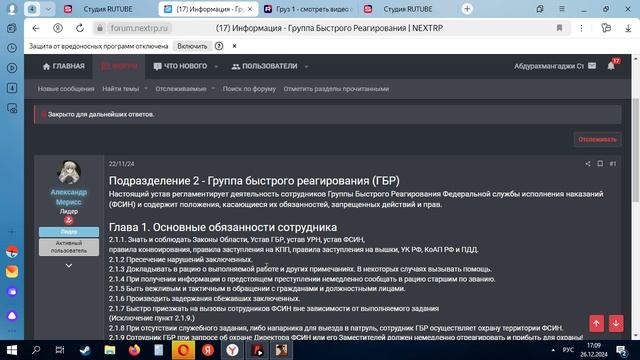Screen dimensions: 640x360
Task: Open the ЧТО НОВОГО menu item
Action: 180,66
